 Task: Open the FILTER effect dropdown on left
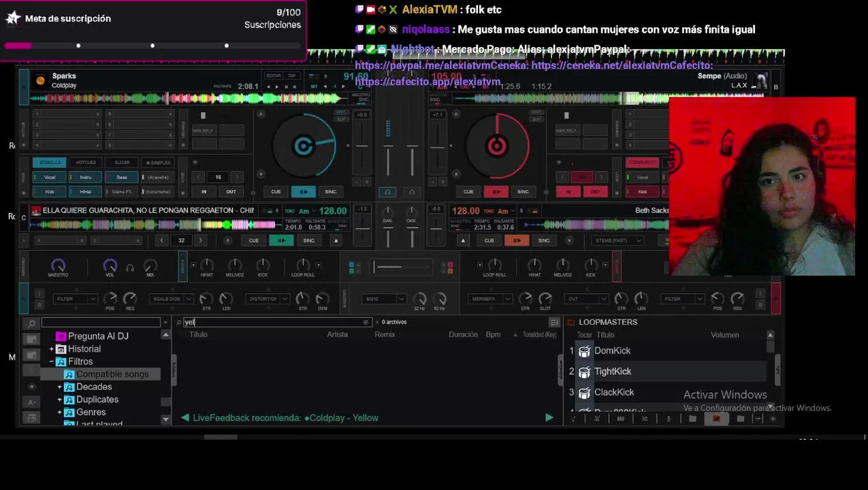(x=76, y=299)
